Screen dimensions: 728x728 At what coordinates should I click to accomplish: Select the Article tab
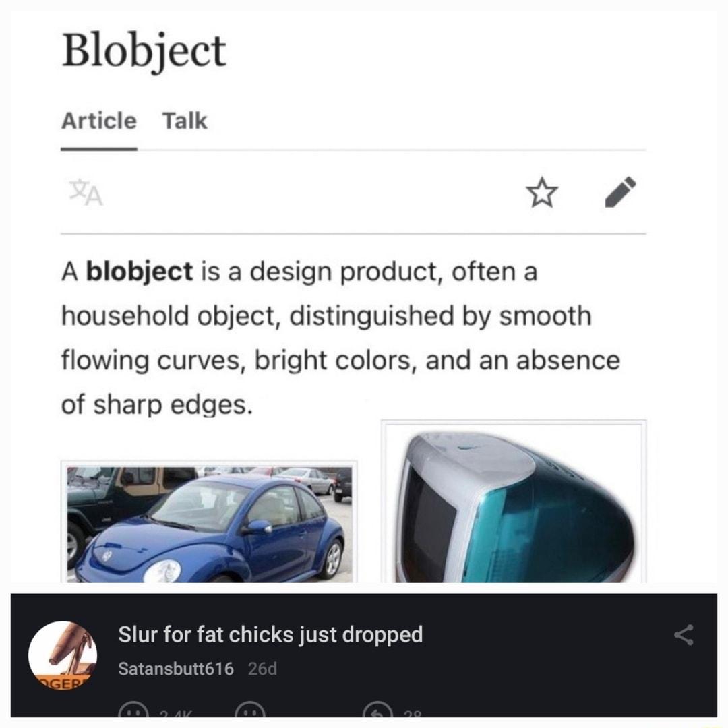(98, 121)
